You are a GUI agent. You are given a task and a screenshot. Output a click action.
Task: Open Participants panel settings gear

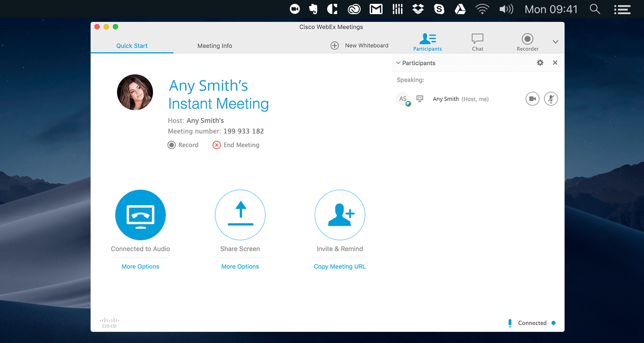[540, 63]
